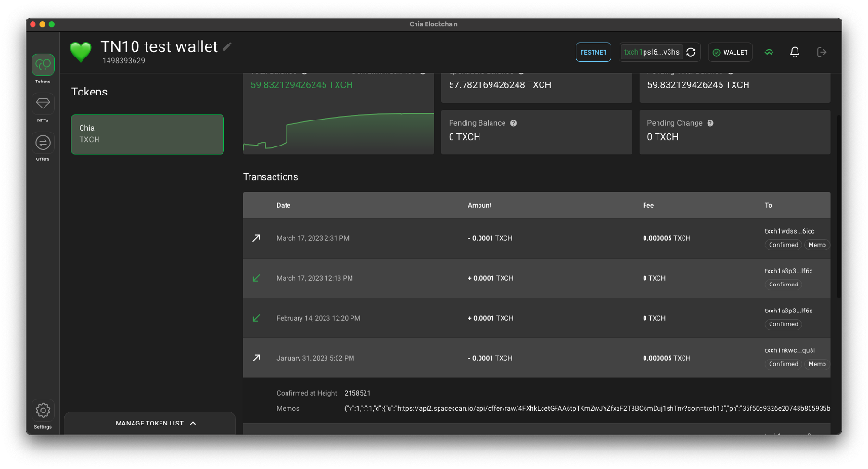The image size is (868, 469).
Task: Click date March 17, 2023 12:13 PM
Action: (314, 278)
